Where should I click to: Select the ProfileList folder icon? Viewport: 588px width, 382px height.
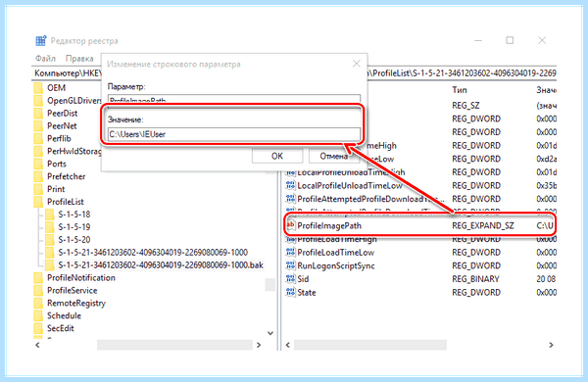pos(38,202)
